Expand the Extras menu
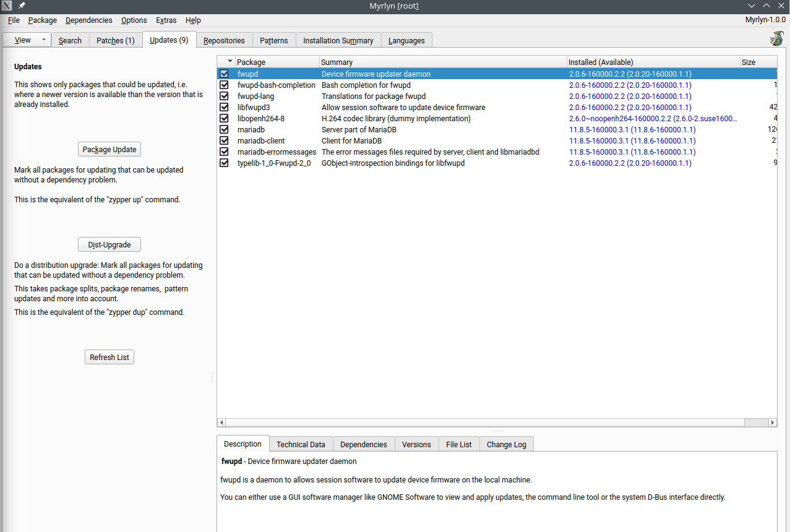Image resolution: width=790 pixels, height=532 pixels. click(166, 20)
